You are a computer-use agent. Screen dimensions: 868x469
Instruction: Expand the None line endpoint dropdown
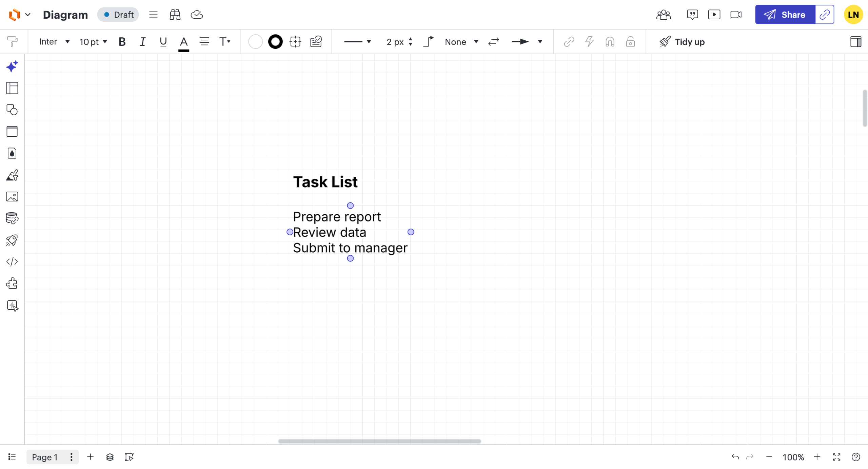pos(461,42)
